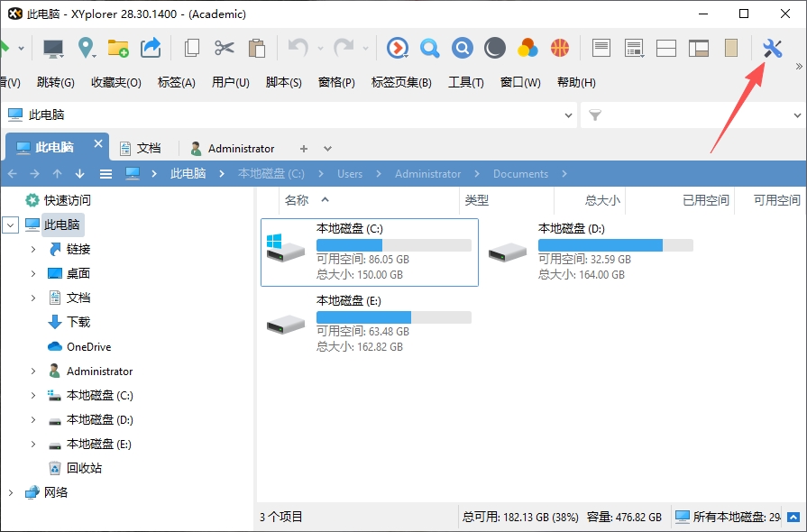Click the Hotlist location pin icon
The height and width of the screenshot is (532, 807).
pos(86,49)
